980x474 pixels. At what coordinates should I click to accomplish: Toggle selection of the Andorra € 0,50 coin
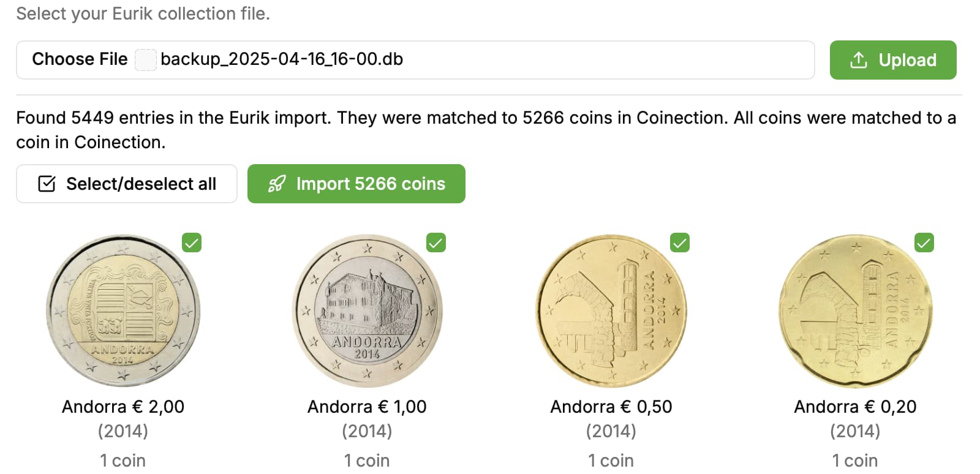(681, 243)
